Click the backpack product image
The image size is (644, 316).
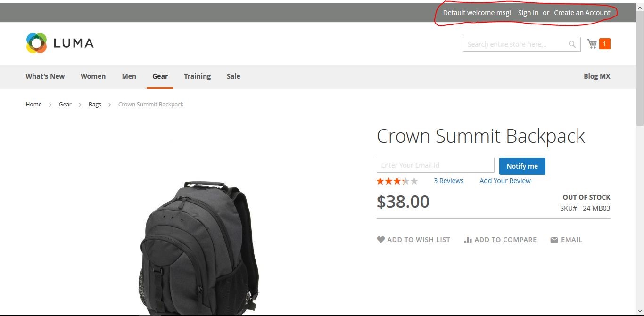(199, 247)
